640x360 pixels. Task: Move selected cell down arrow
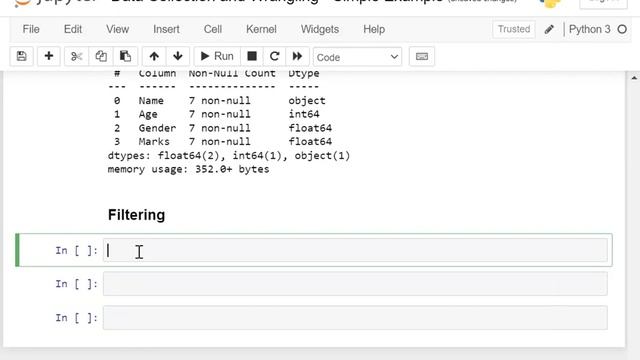[178, 56]
